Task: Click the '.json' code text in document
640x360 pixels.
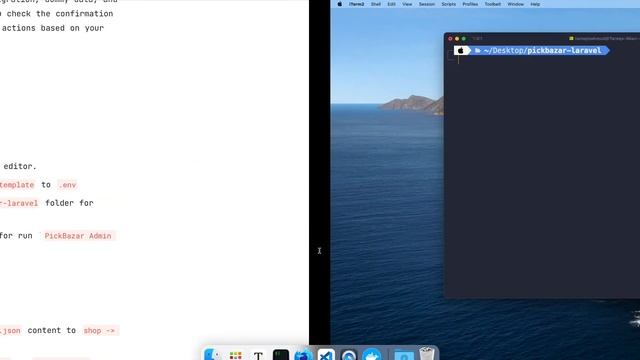Action: point(10,331)
